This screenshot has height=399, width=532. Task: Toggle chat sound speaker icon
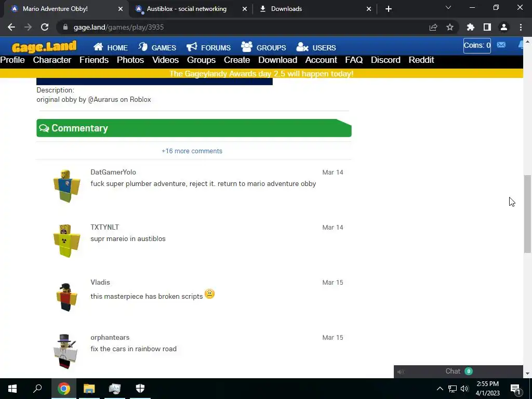point(401,372)
